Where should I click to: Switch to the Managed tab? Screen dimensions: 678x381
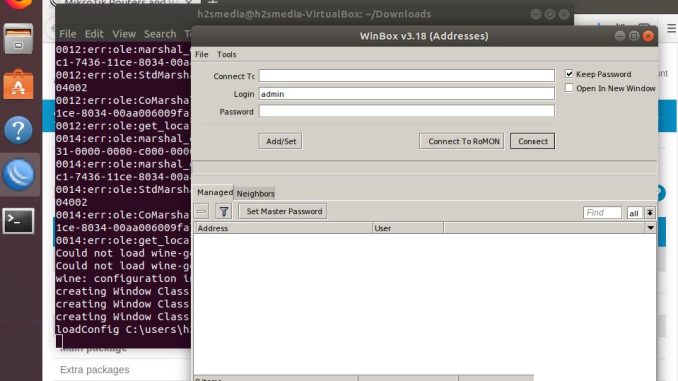[x=214, y=192]
